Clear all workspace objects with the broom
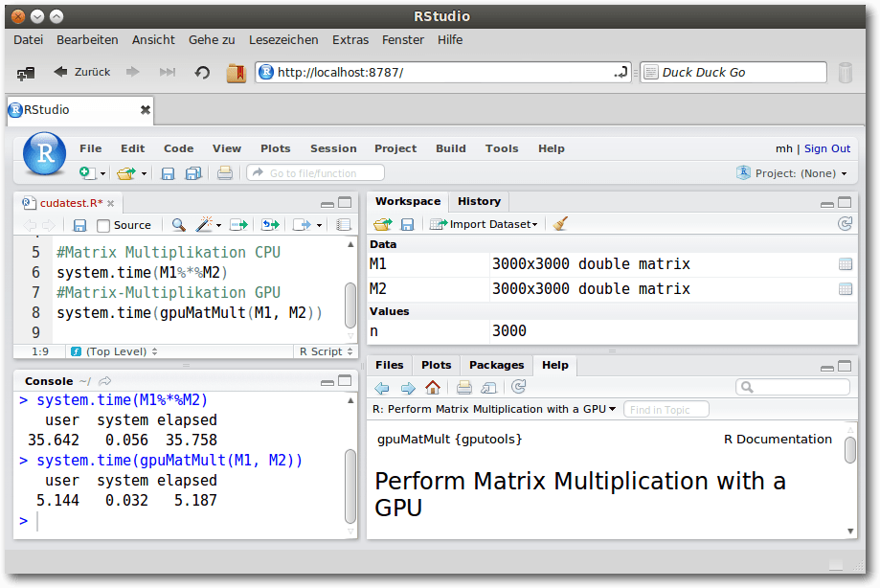The width and height of the screenshot is (880, 588). [559, 224]
